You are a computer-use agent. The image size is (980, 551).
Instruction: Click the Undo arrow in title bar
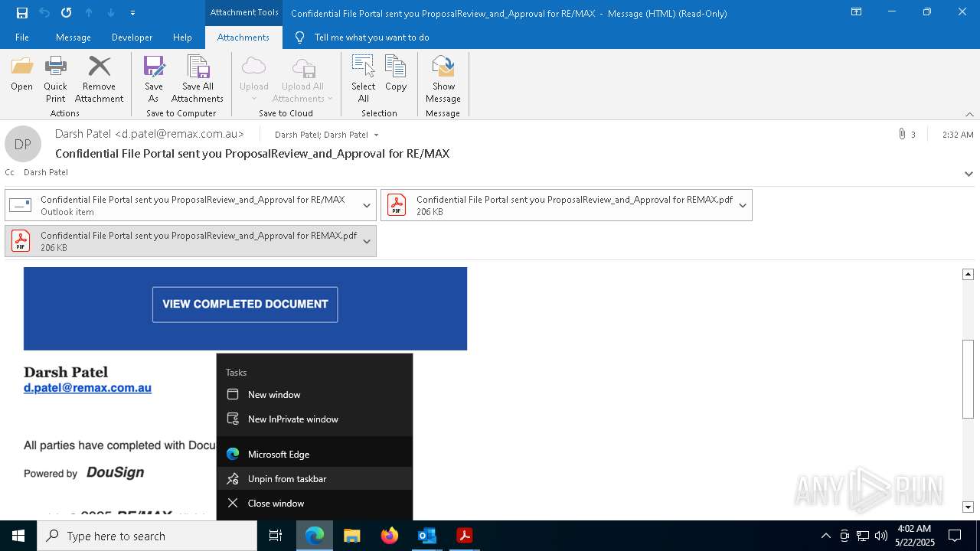[44, 12]
